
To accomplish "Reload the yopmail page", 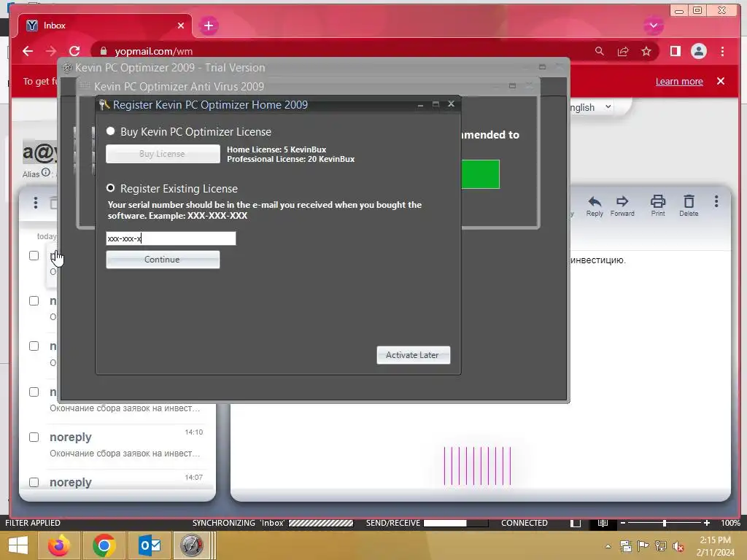I will 74,51.
